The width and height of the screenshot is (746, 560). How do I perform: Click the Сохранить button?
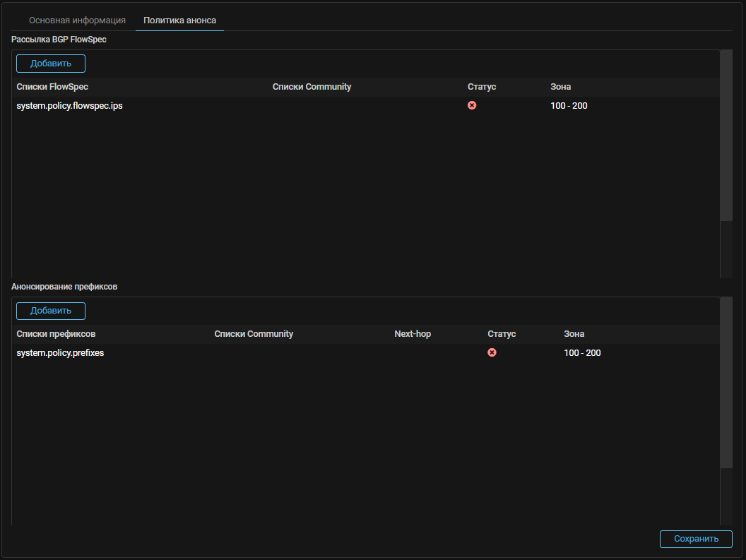[695, 539]
